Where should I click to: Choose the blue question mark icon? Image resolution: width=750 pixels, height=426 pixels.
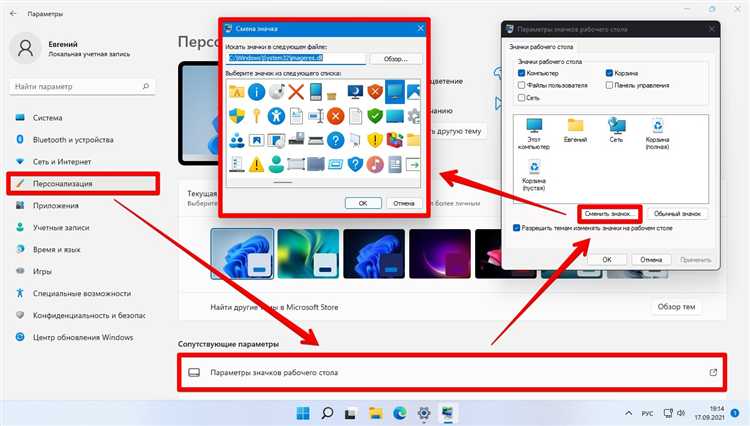[335, 140]
